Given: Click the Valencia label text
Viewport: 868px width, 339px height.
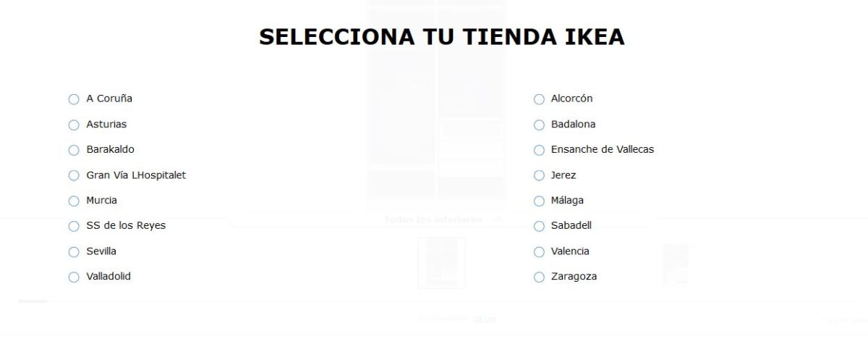Looking at the screenshot, I should [570, 251].
